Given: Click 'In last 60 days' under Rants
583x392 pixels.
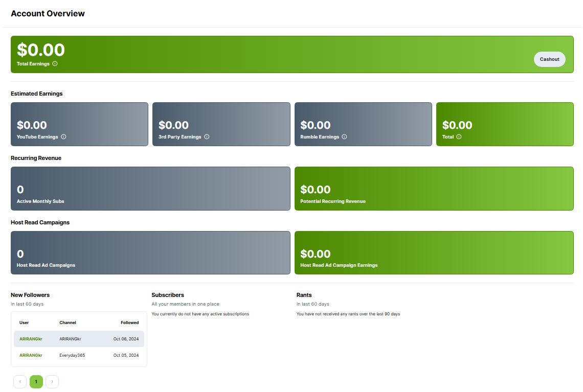Looking at the screenshot, I should point(312,304).
